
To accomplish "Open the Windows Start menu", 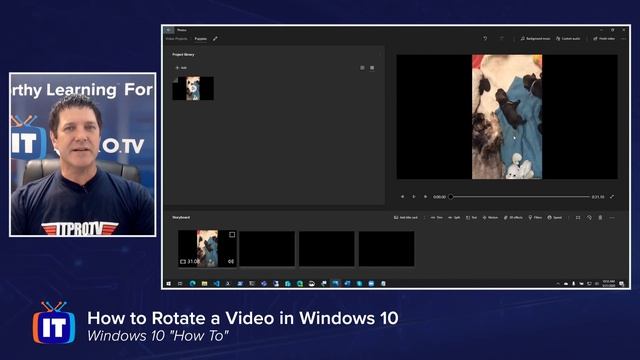I will pyautogui.click(x=168, y=284).
